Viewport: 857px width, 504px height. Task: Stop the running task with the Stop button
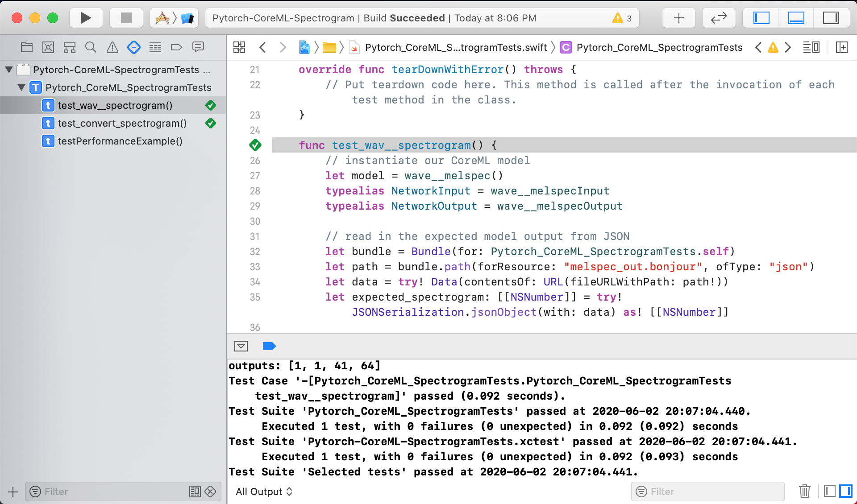[126, 18]
